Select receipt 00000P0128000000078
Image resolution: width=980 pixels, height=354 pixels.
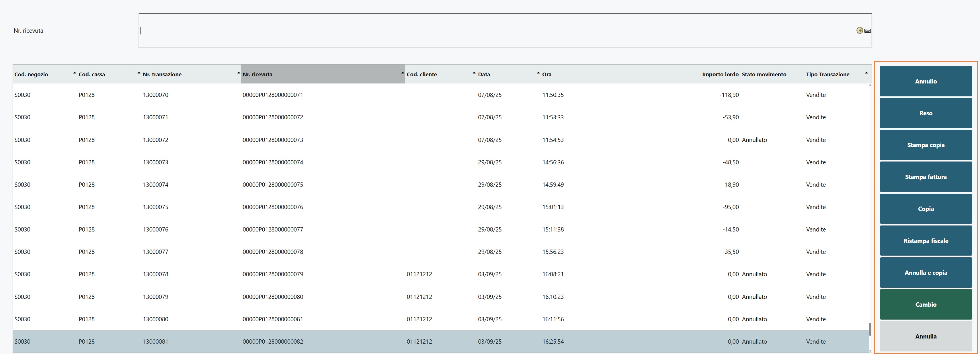(273, 252)
